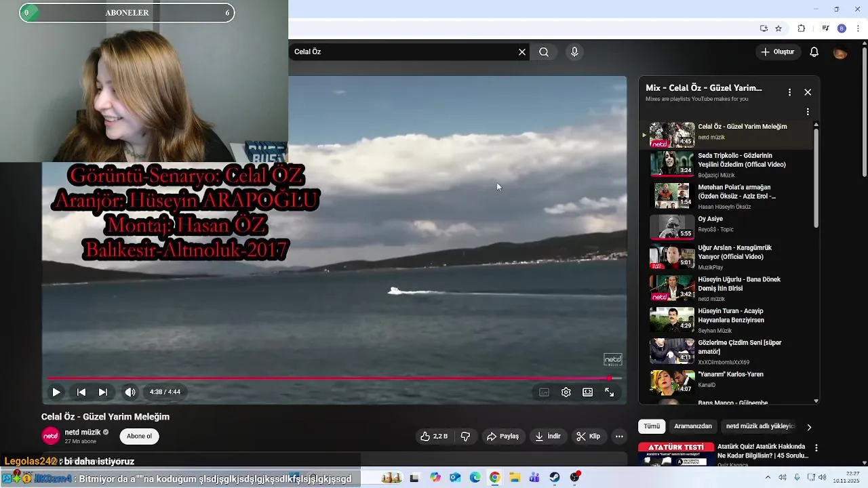Close the Mix playlist panel
Image resolution: width=868 pixels, height=488 pixels.
(808, 92)
